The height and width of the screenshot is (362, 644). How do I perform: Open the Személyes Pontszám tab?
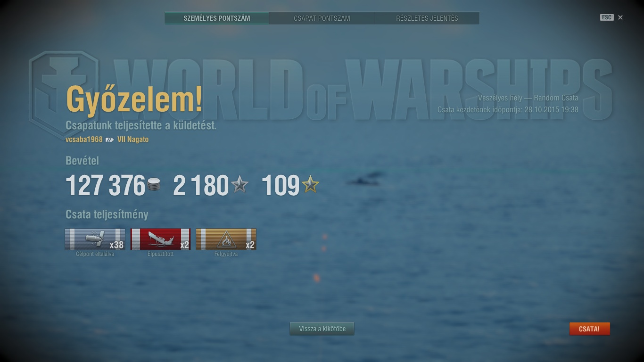(x=217, y=18)
